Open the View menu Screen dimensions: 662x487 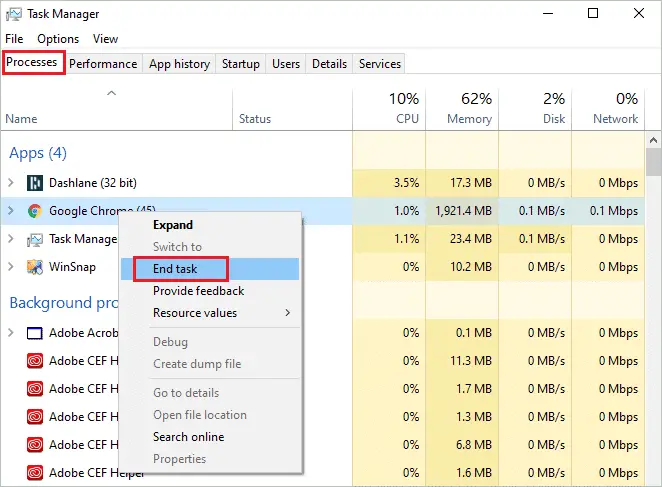click(105, 39)
